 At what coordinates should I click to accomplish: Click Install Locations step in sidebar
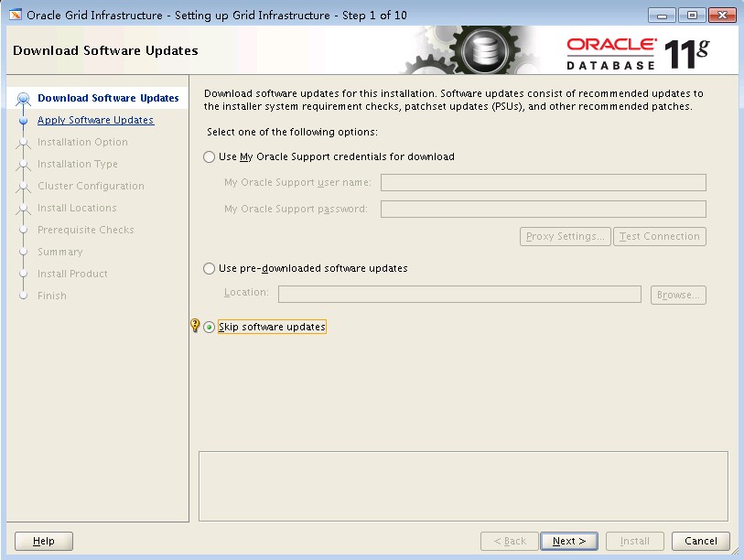tap(77, 208)
